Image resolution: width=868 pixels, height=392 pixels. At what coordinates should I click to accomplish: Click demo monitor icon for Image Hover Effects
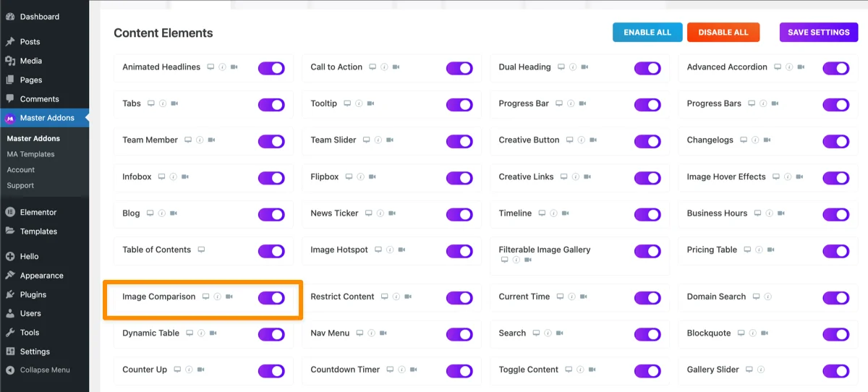pyautogui.click(x=776, y=177)
